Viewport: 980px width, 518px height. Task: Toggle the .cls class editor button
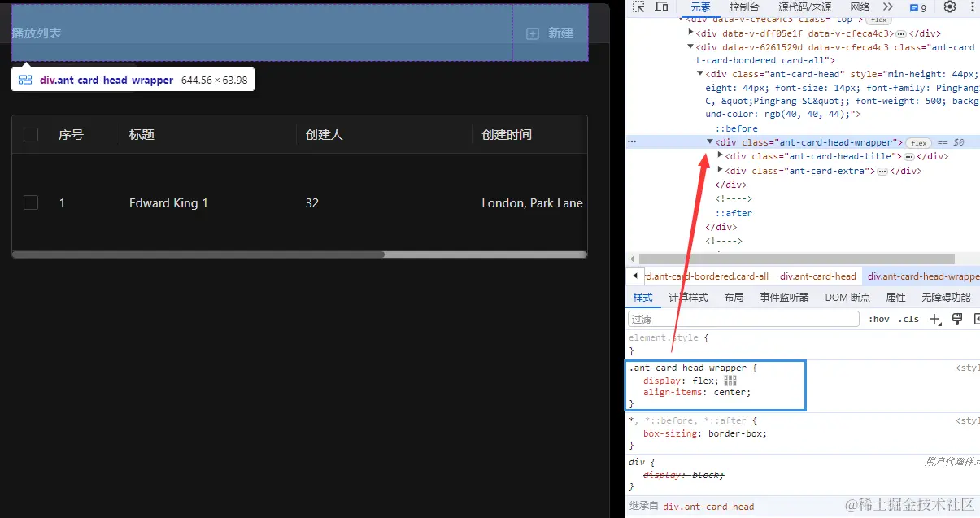coord(908,319)
